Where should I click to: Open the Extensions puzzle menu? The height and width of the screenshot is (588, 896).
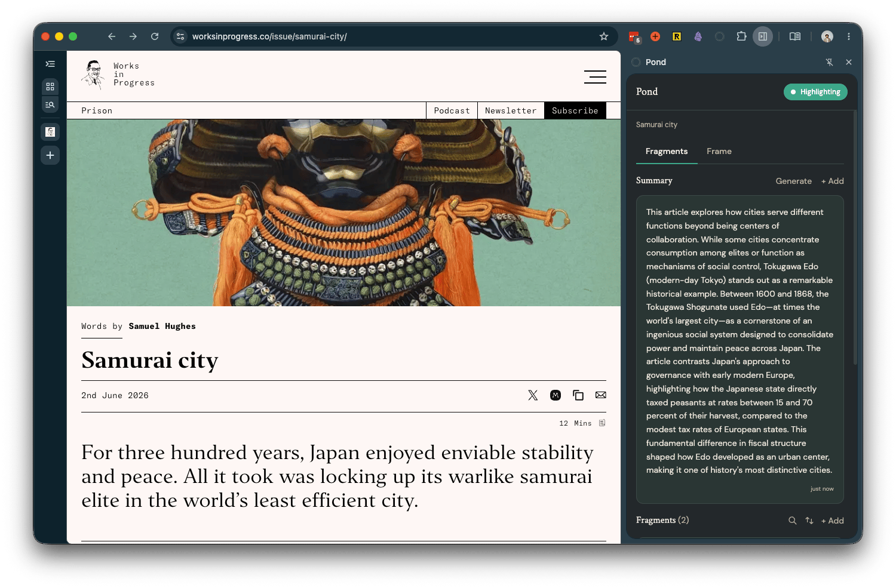click(x=741, y=36)
